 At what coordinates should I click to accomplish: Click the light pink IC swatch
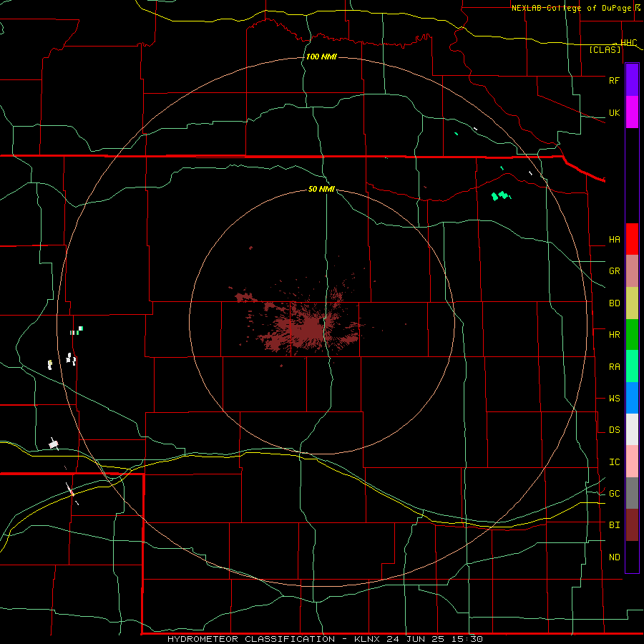click(x=632, y=462)
